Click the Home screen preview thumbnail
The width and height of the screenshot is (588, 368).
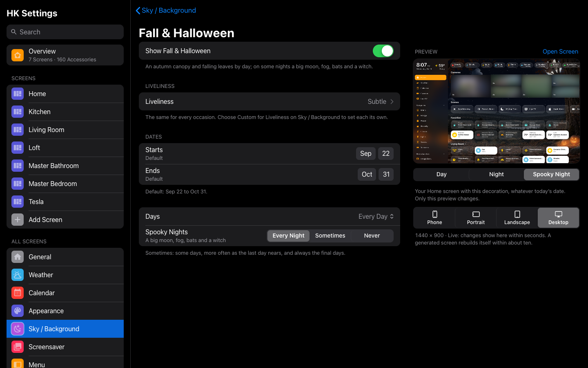497,111
